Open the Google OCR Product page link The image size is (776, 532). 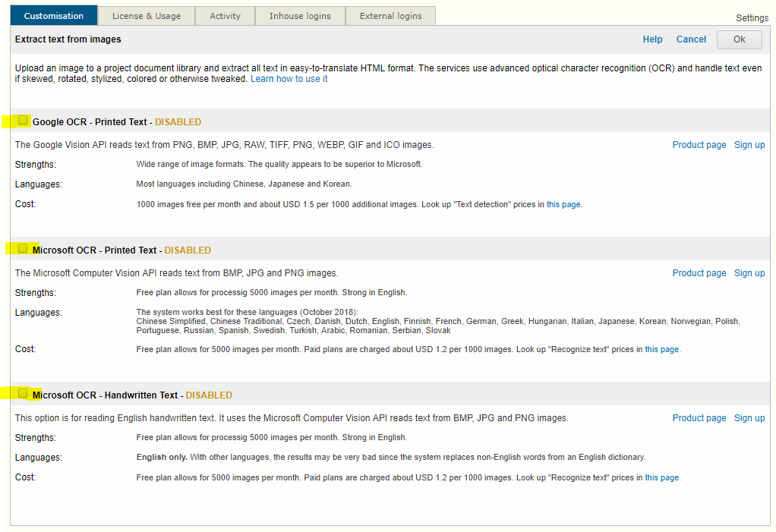click(x=699, y=145)
